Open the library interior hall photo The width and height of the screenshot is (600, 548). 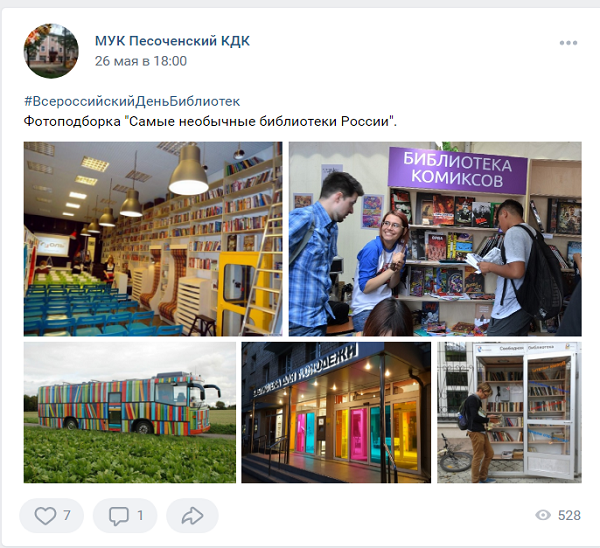click(x=153, y=239)
